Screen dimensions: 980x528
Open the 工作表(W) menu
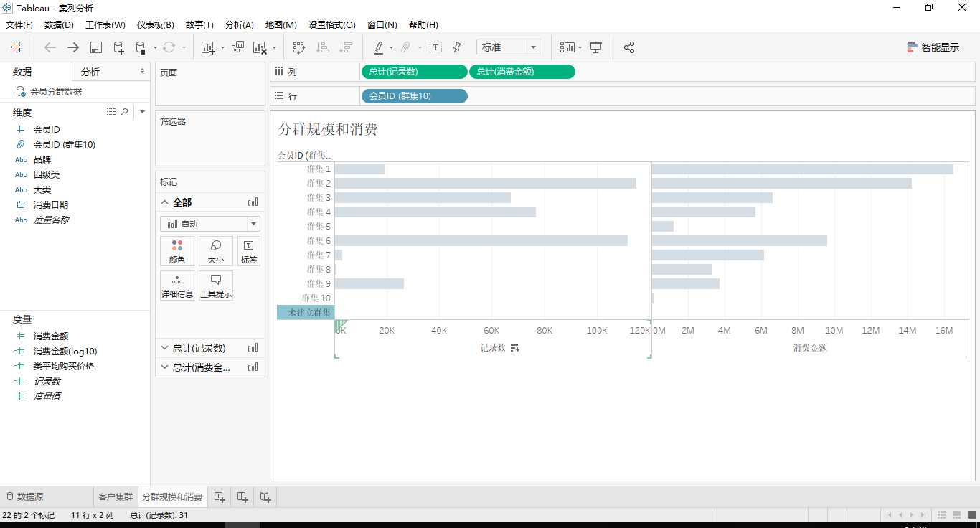tap(105, 24)
